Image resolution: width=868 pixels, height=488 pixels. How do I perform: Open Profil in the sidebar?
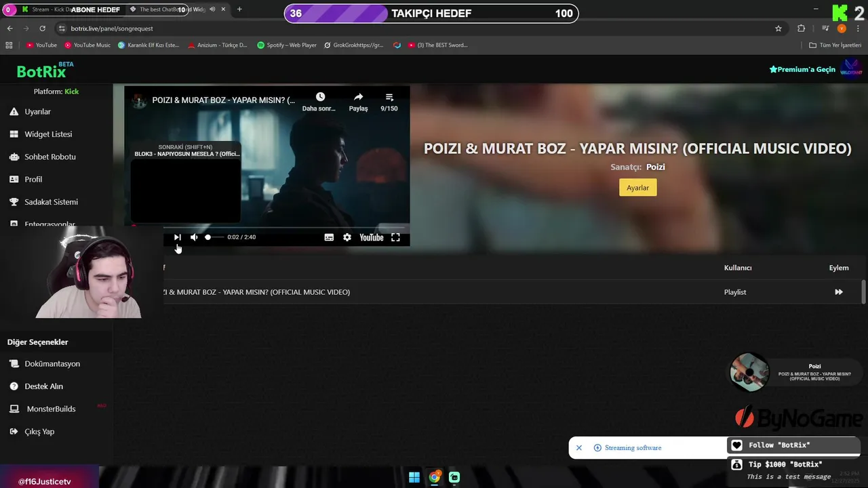[x=33, y=180]
